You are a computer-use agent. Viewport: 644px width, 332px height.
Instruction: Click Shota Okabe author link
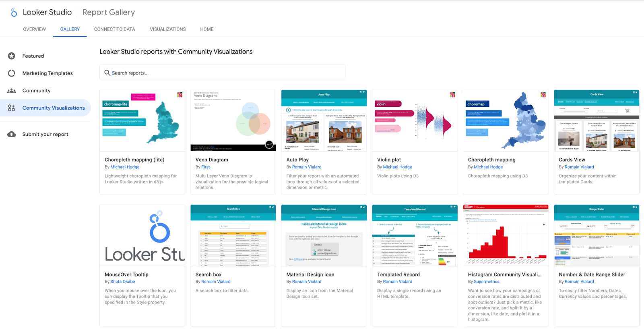click(123, 282)
